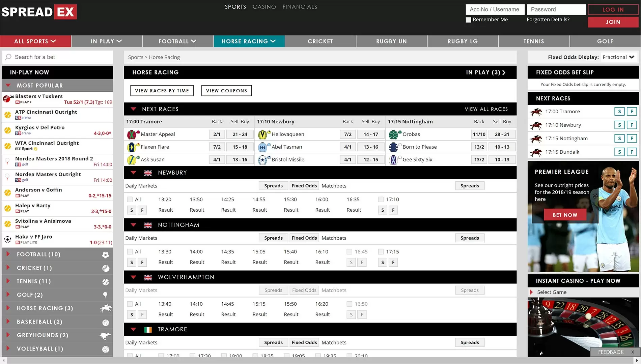This screenshot has width=641, height=364.
Task: Click the search magnifier icon
Action: [8, 57]
